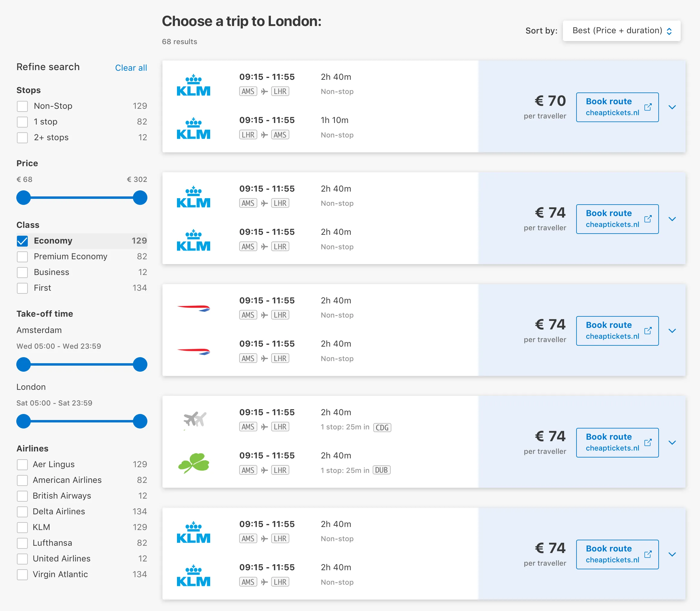Enable the 2+ stops filter
The image size is (700, 611).
pos(22,137)
